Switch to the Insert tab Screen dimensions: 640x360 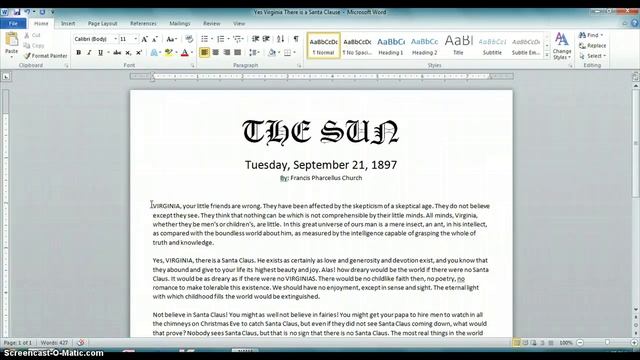[x=68, y=24]
